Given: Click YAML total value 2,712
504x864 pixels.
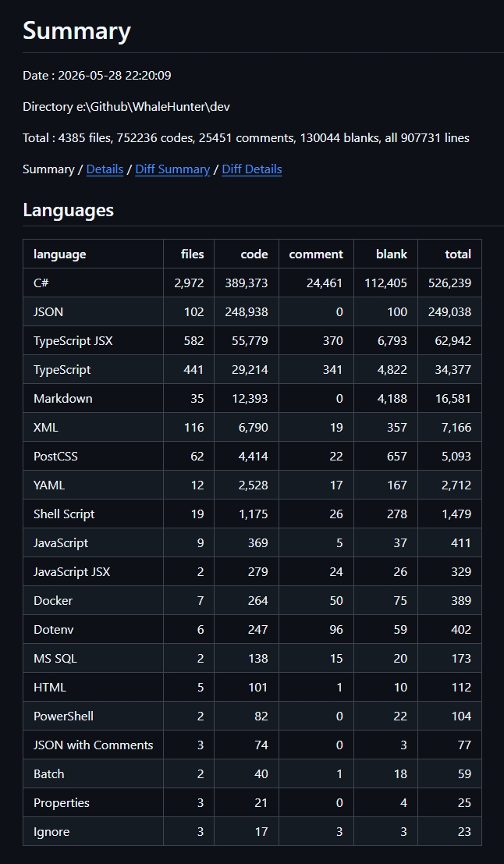Looking at the screenshot, I should [456, 485].
